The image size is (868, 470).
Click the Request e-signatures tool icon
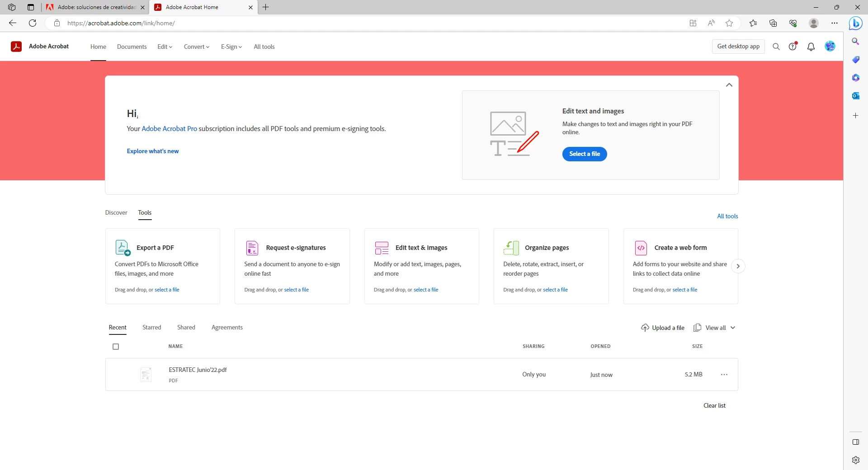coord(252,248)
